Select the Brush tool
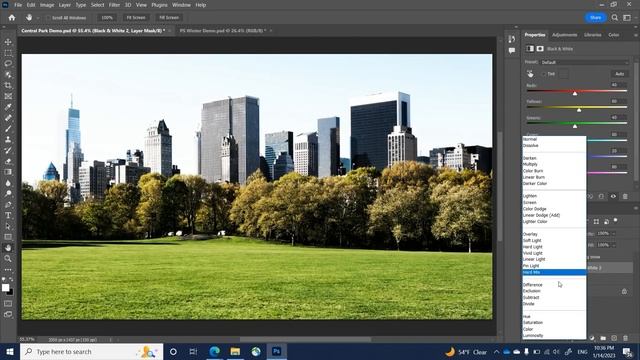Screen dimensions: 640x360 [8, 129]
